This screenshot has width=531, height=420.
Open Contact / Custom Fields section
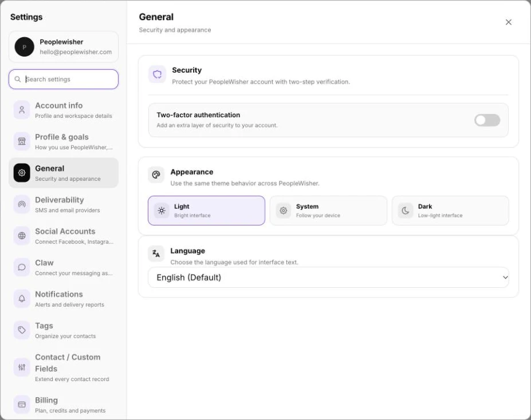[x=64, y=367]
